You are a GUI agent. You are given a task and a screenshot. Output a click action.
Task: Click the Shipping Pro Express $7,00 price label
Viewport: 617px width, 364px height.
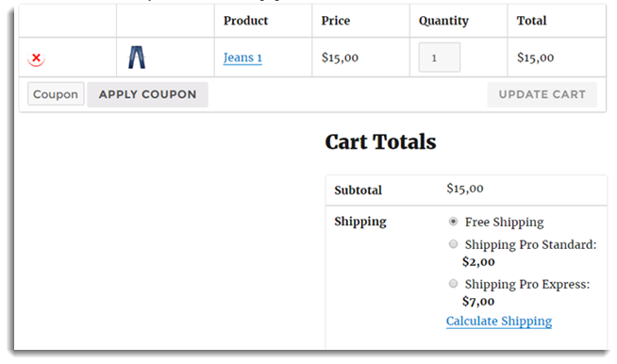(478, 302)
